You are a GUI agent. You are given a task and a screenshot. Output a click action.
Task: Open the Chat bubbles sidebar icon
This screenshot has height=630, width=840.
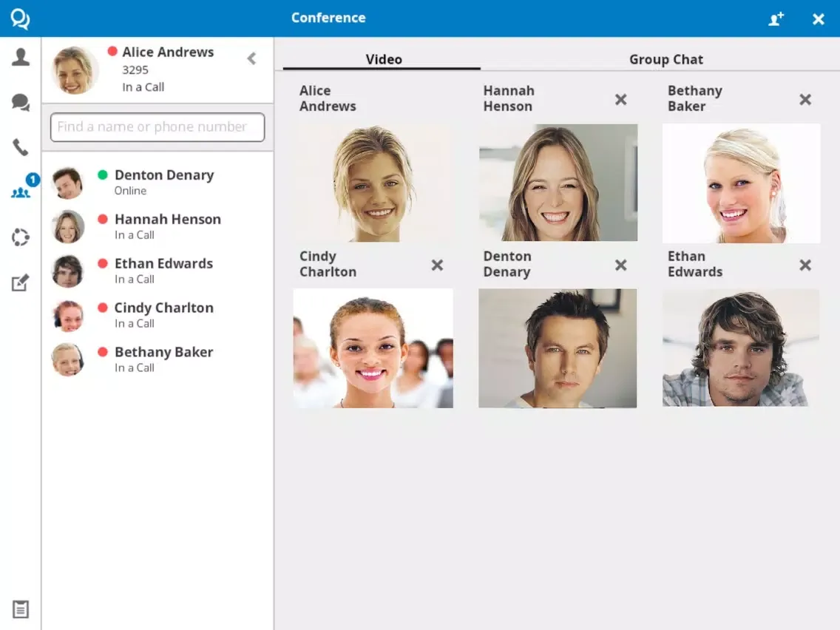coord(21,102)
